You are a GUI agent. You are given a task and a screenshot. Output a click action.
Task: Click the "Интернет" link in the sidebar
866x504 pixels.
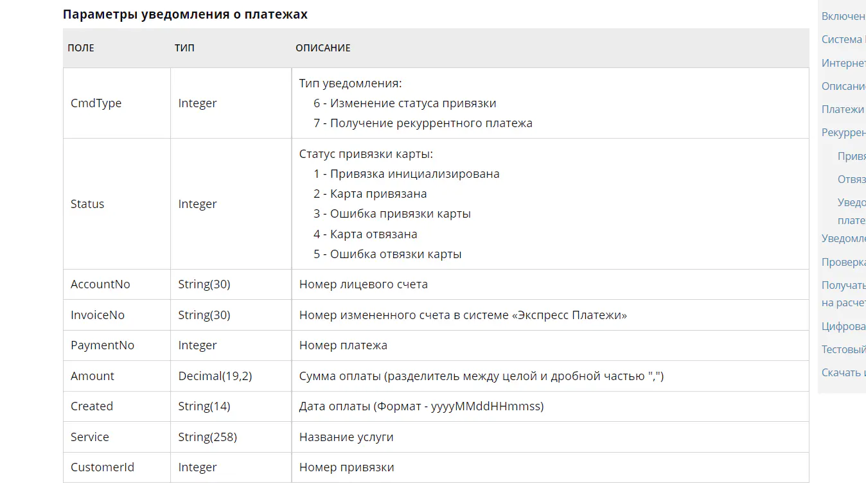click(x=844, y=63)
